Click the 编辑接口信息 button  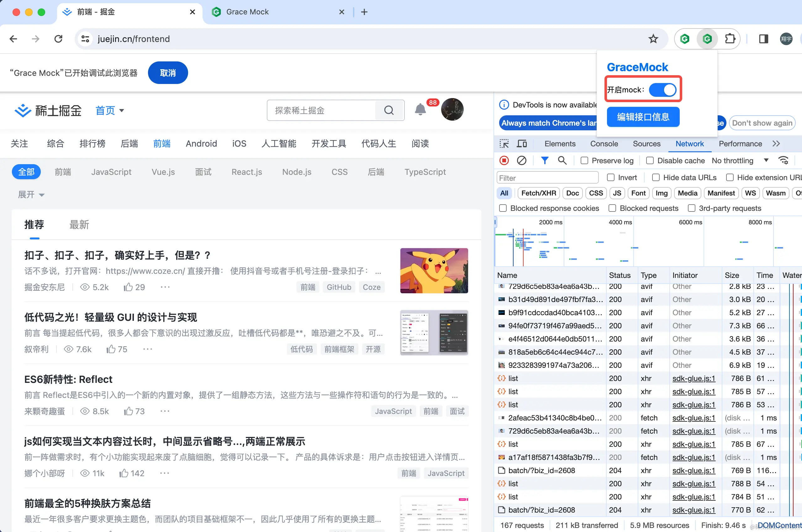click(x=643, y=117)
